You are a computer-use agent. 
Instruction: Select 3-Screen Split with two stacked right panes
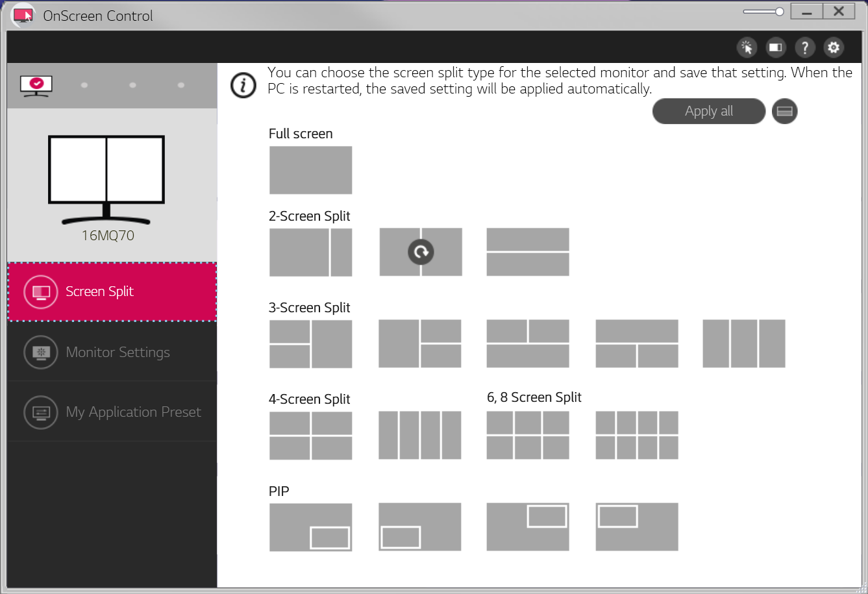(x=420, y=343)
